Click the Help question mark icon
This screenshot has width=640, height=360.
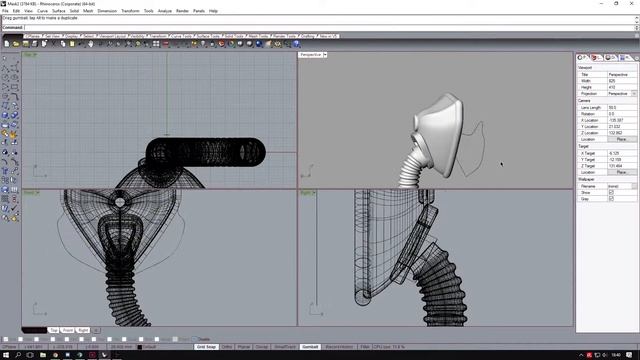(x=296, y=44)
